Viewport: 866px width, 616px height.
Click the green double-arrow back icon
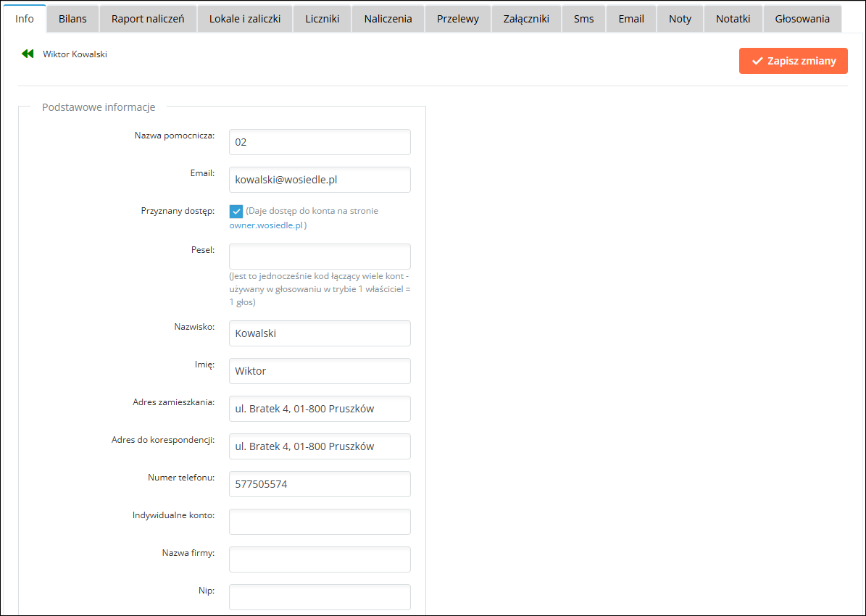click(28, 54)
